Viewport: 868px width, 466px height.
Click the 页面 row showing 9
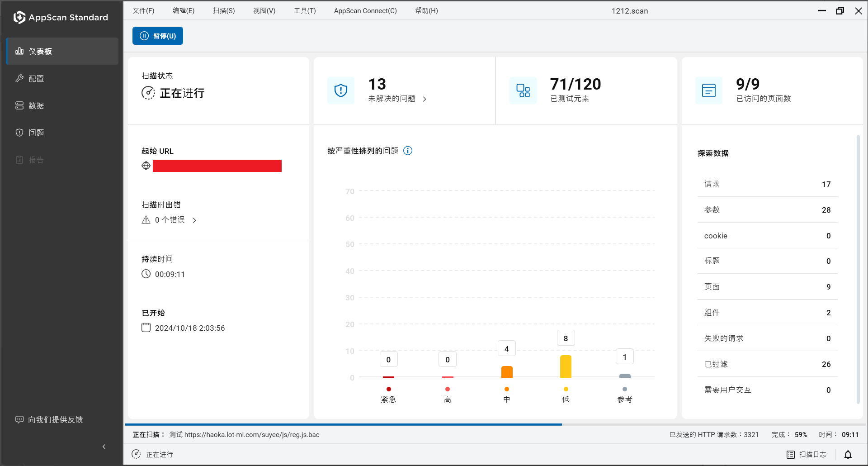(x=768, y=287)
